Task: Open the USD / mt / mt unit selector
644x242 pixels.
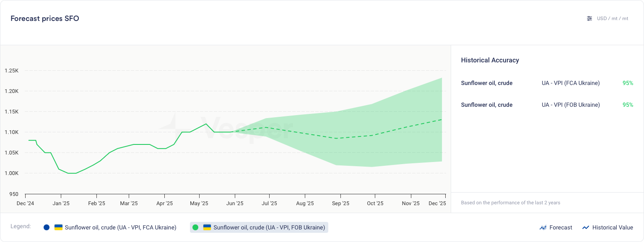Action: point(613,18)
